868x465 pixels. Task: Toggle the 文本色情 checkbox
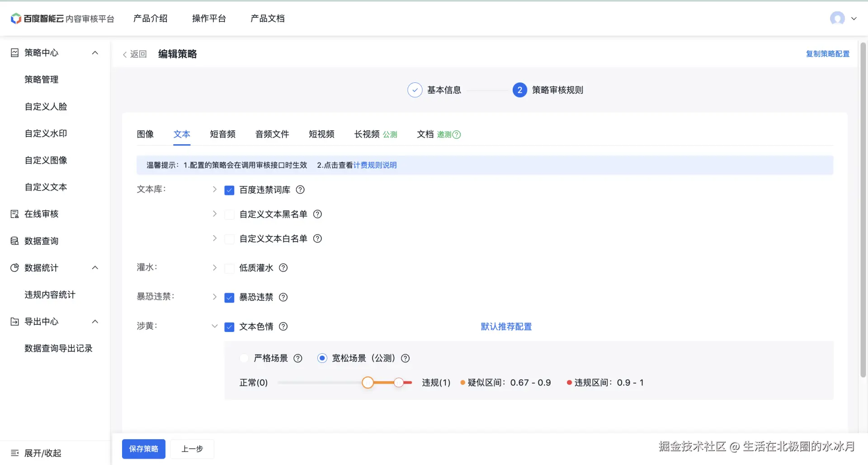click(230, 327)
